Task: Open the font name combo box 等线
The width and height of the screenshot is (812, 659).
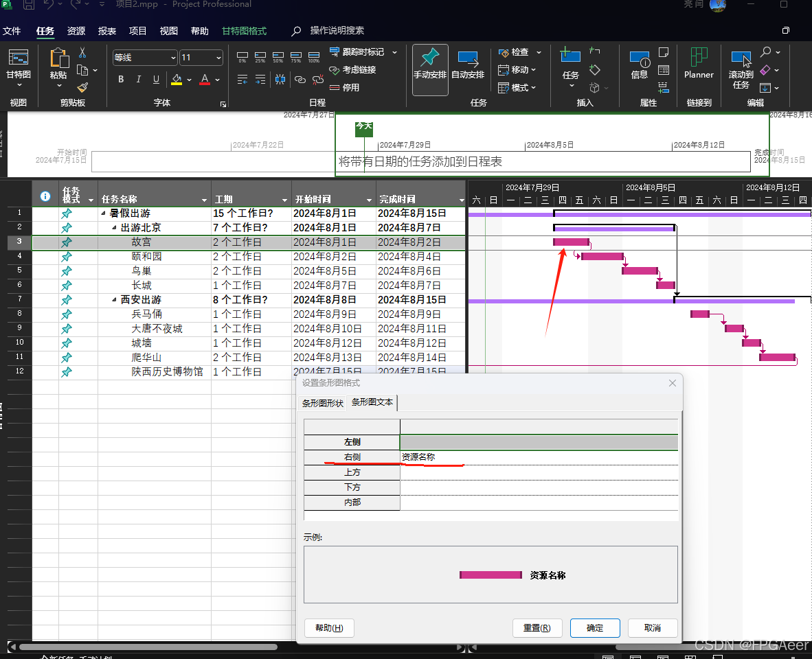Action: coord(145,58)
